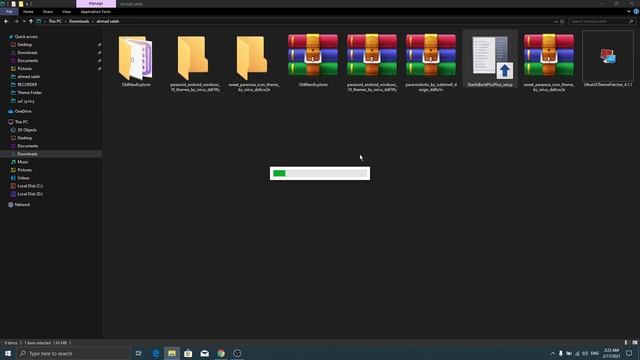Open the Windows Start menu
Screen dimensions: 640x360
[8, 353]
